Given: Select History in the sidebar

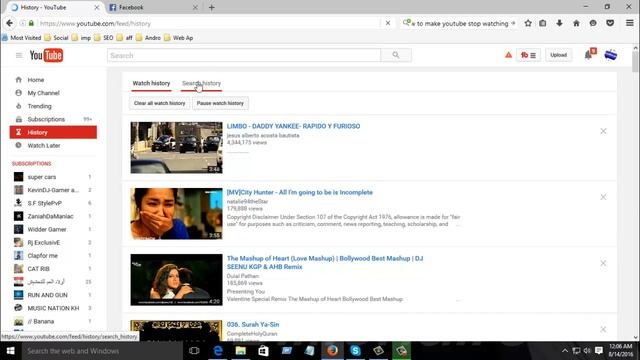Looking at the screenshot, I should (x=53, y=132).
